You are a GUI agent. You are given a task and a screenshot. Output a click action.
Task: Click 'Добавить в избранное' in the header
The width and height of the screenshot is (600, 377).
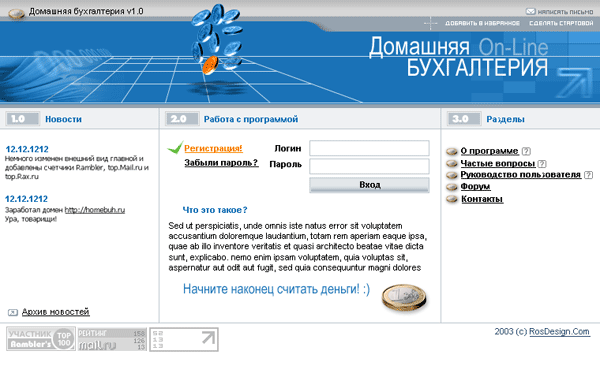[482, 23]
